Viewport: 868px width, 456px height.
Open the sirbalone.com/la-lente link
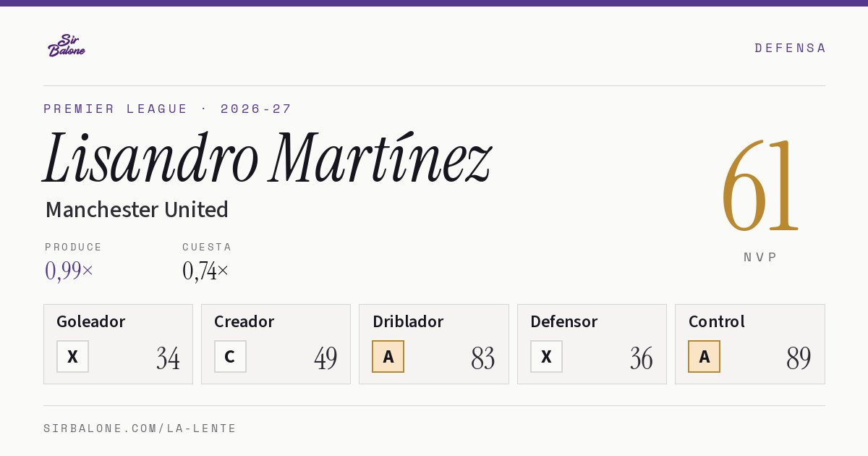point(140,428)
